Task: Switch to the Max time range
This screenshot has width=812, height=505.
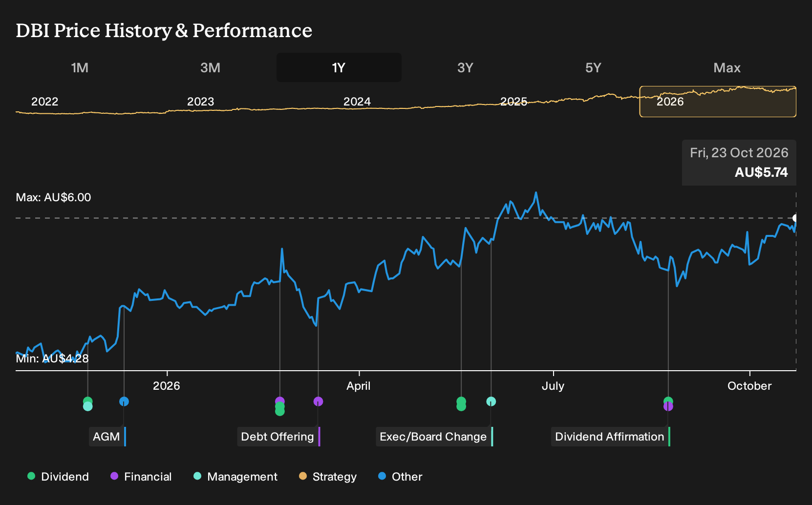Action: 727,67
